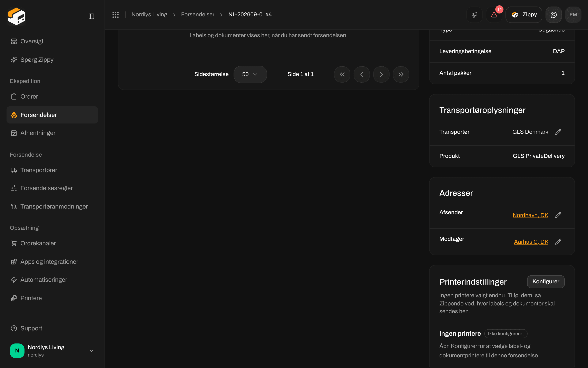Go to next page arrow
The width and height of the screenshot is (588, 368).
(x=381, y=74)
